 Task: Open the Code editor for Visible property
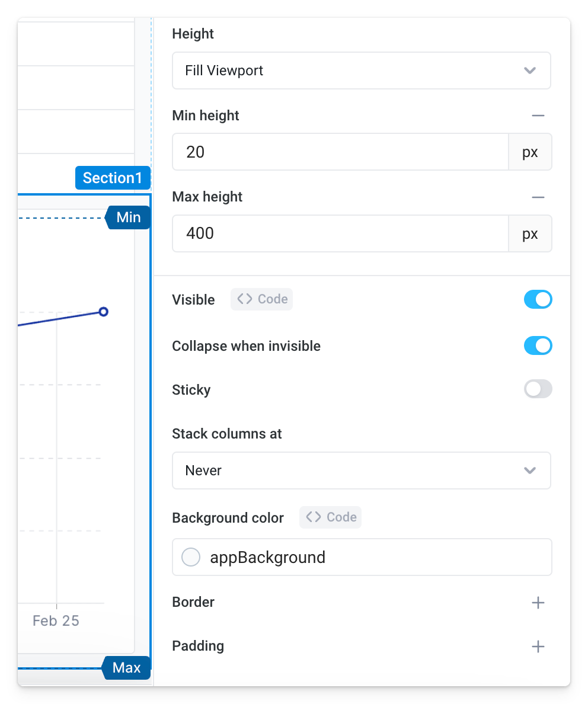pos(261,299)
